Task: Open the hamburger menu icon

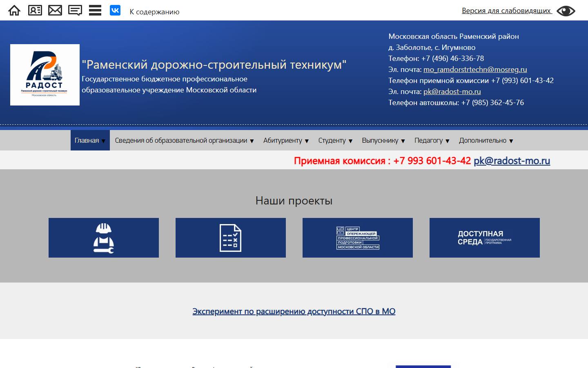Action: [95, 10]
